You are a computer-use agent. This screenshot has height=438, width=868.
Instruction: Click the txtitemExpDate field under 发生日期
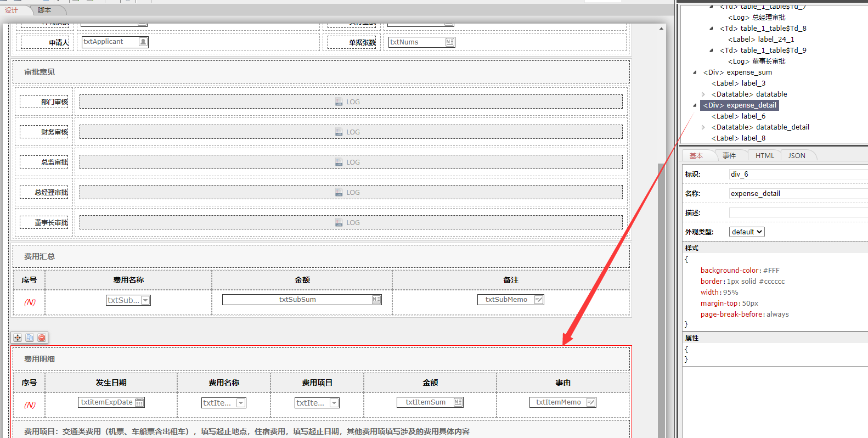point(112,402)
